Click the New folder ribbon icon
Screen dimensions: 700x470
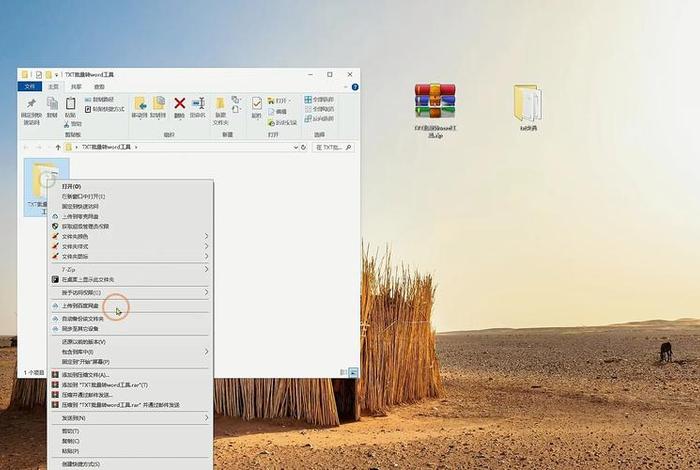pos(220,111)
